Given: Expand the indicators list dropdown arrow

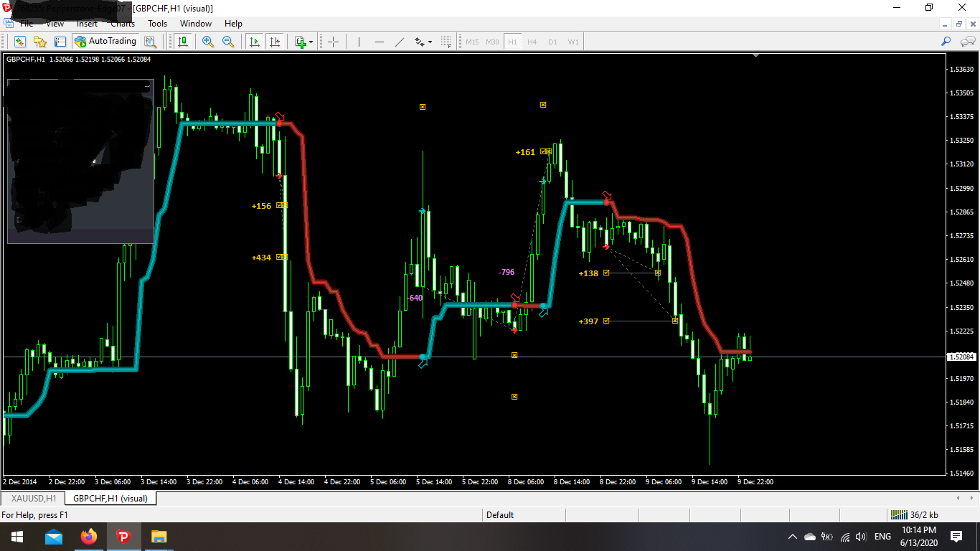Looking at the screenshot, I should [311, 42].
